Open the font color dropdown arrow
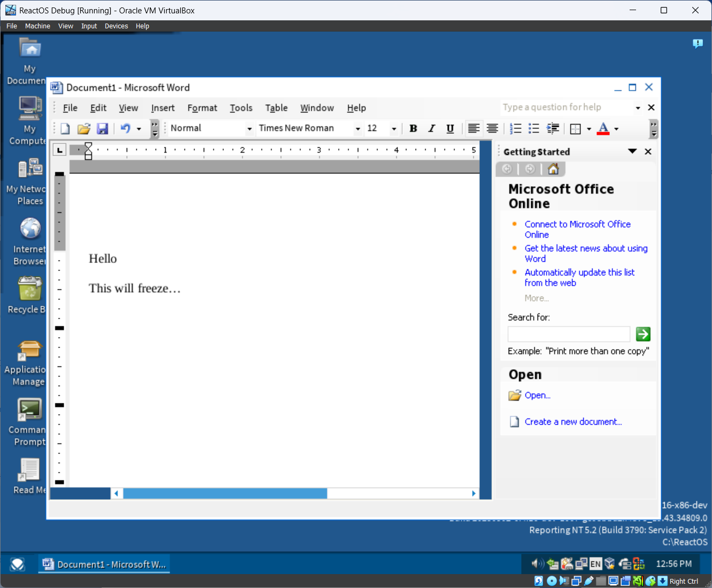 (616, 129)
